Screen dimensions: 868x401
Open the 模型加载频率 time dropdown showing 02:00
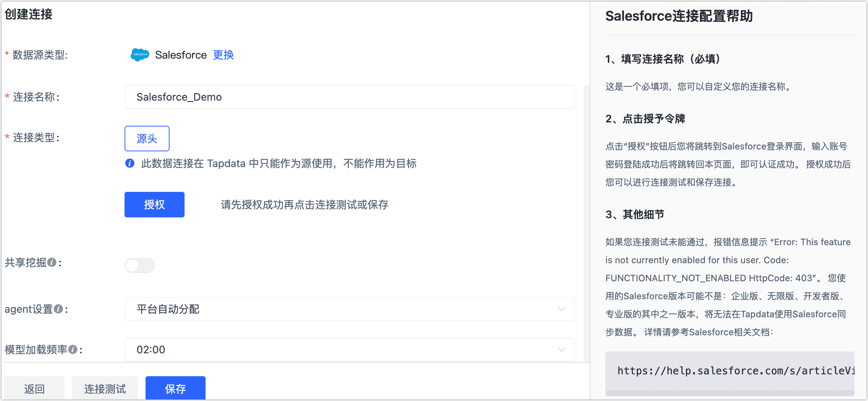point(349,350)
